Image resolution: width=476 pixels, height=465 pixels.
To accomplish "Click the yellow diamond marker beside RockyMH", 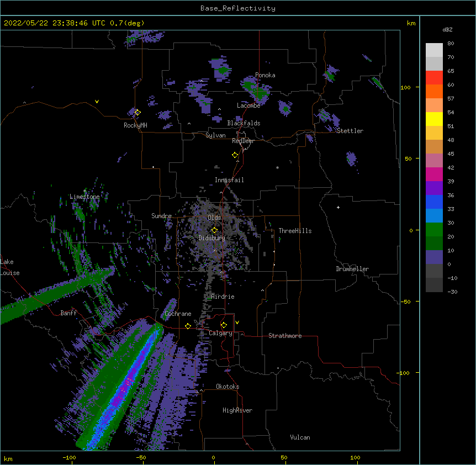I will pos(137,113).
